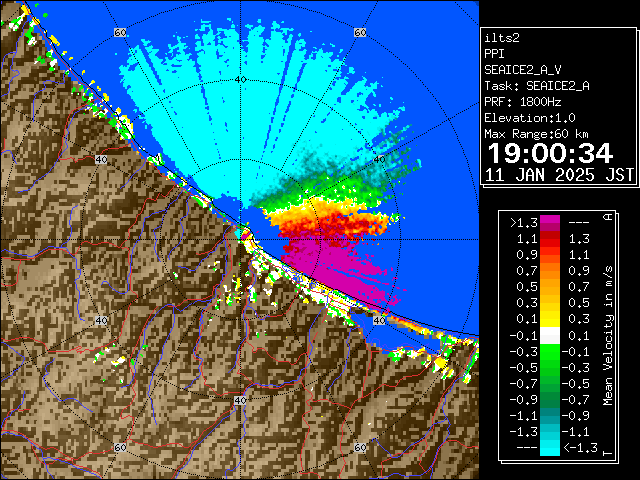Click the "PRF: 1800Hz" entry
The height and width of the screenshot is (480, 640).
pyautogui.click(x=523, y=102)
